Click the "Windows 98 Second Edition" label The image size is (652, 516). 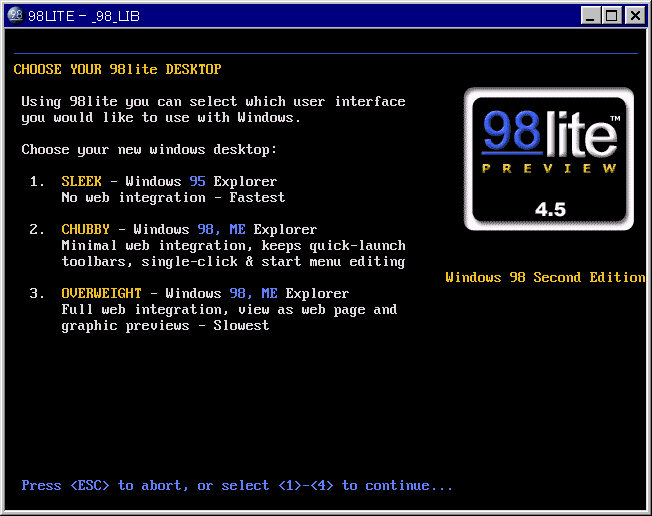coord(545,278)
